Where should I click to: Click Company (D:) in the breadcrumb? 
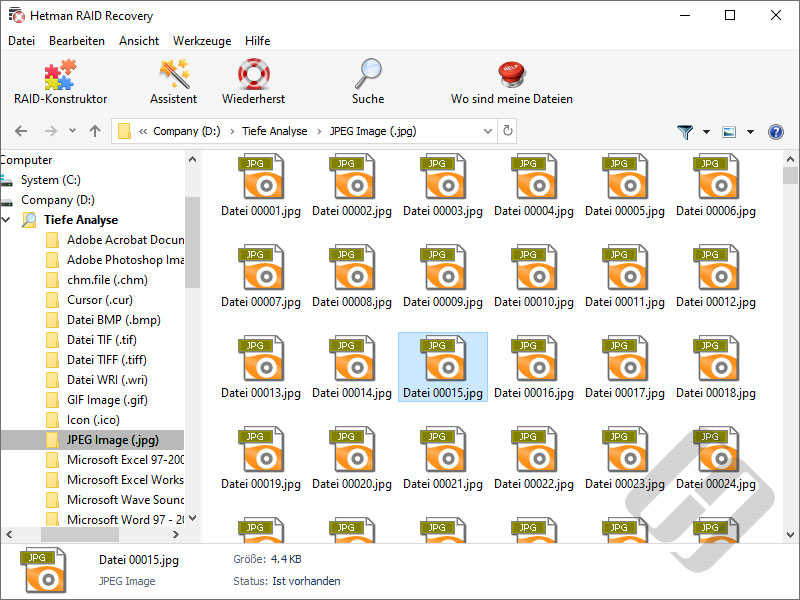pos(187,131)
